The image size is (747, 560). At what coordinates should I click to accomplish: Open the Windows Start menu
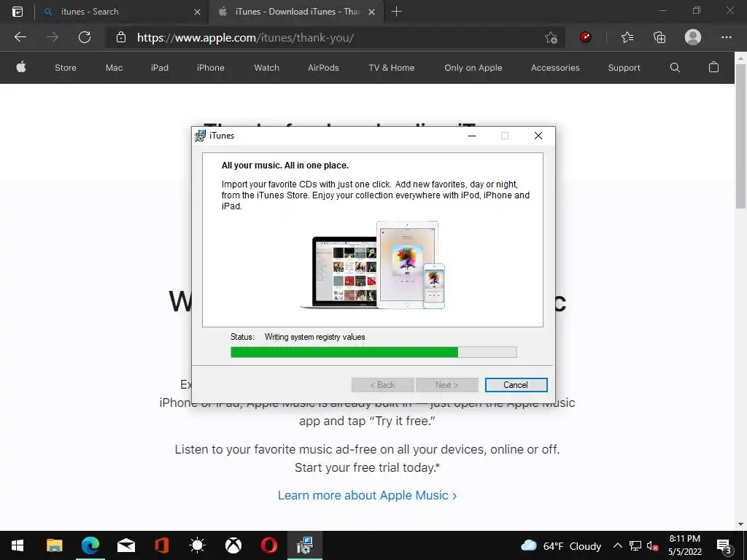pos(18,545)
